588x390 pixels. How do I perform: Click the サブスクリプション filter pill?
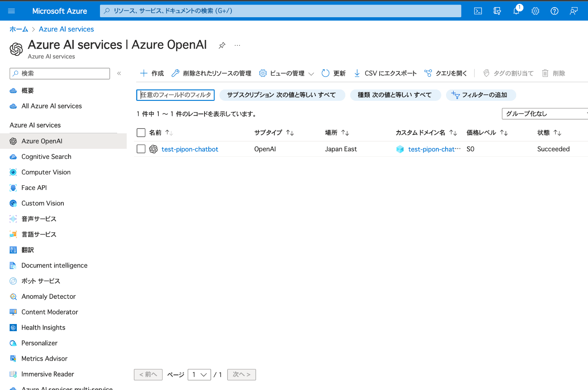coord(282,95)
